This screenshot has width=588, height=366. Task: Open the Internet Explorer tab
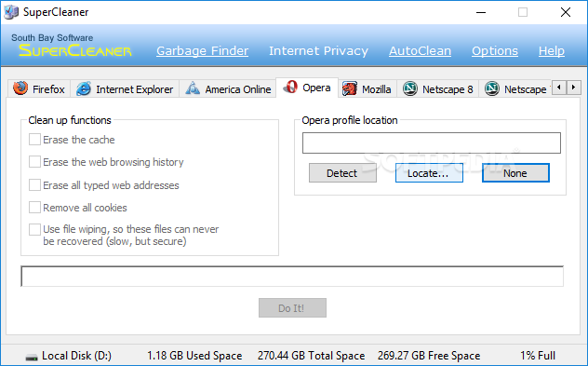point(125,88)
